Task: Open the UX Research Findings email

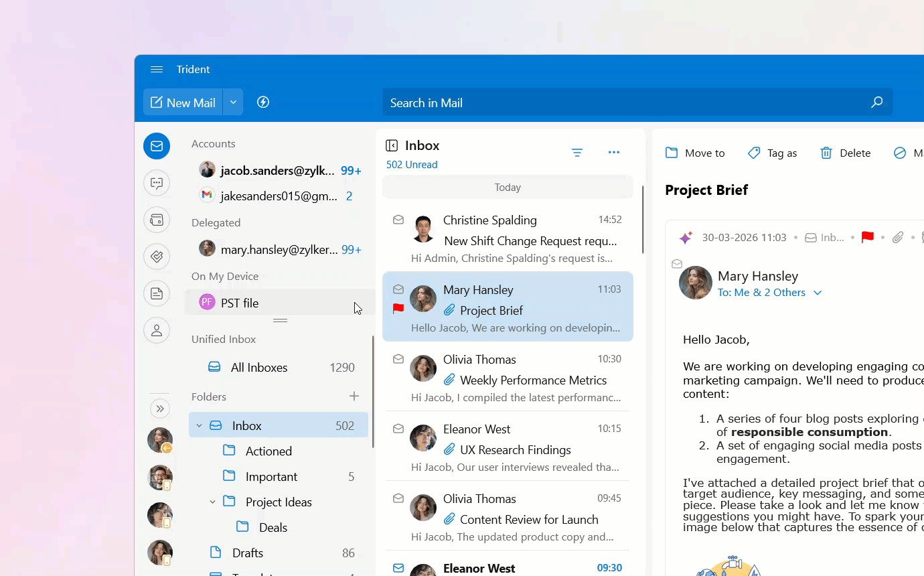Action: click(508, 446)
